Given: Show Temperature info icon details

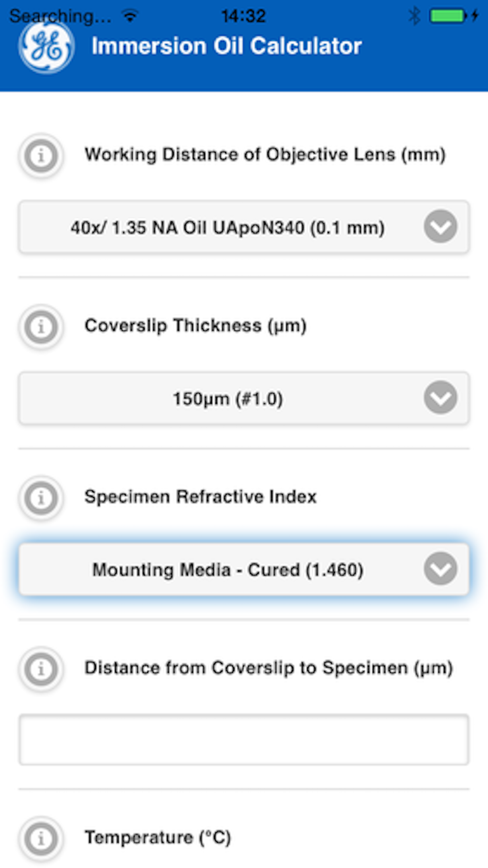Looking at the screenshot, I should pyautogui.click(x=41, y=839).
